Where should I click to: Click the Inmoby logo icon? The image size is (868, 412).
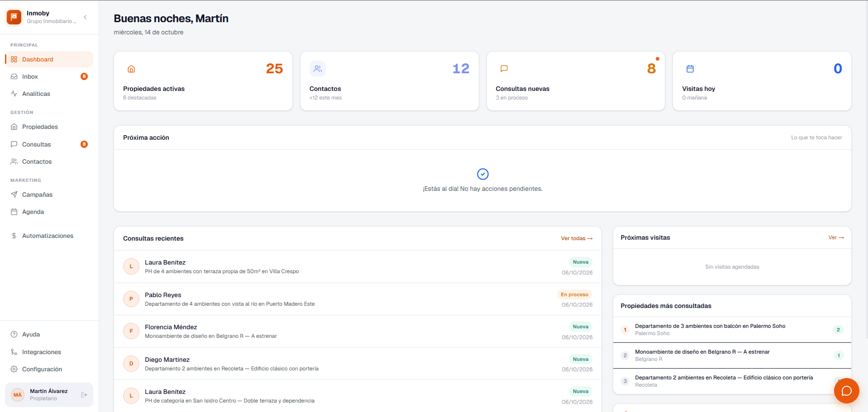pos(14,17)
